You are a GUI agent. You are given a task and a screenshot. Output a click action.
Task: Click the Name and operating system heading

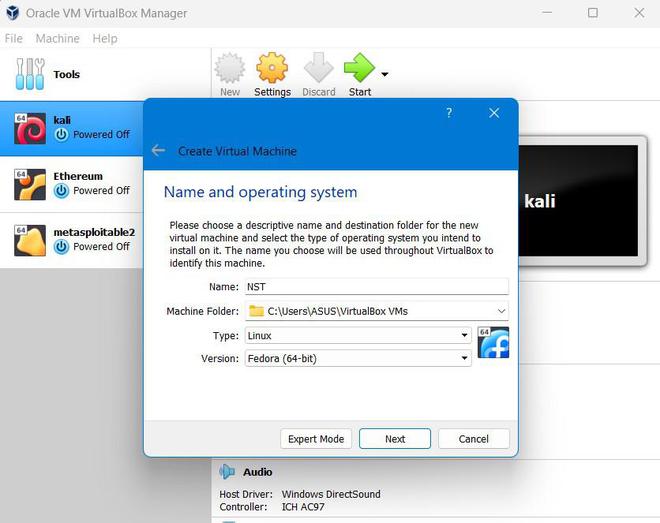pyautogui.click(x=260, y=192)
